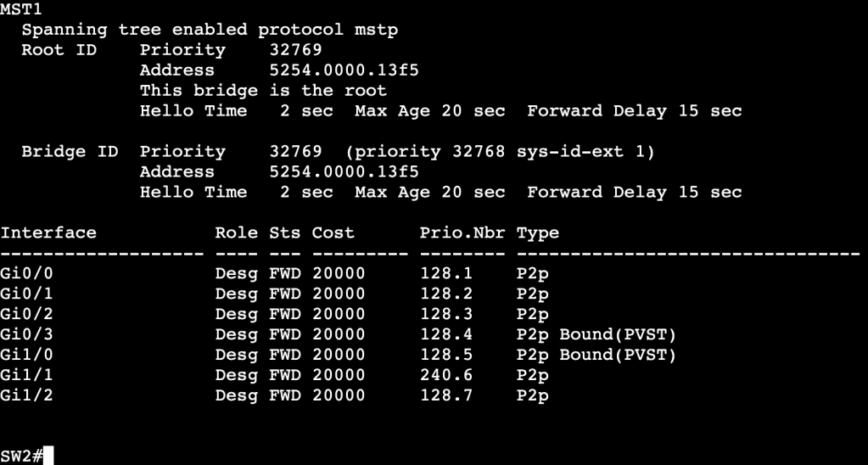This screenshot has width=868, height=465.
Task: Click the Root ID label
Action: tap(59, 50)
